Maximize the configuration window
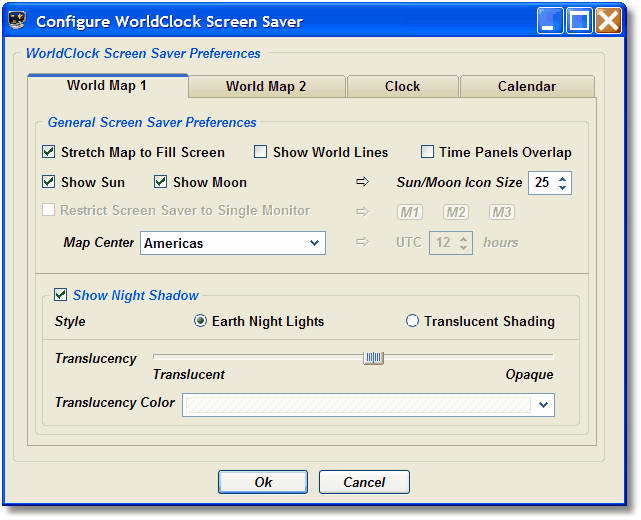The height and width of the screenshot is (520, 641). pyautogui.click(x=578, y=20)
